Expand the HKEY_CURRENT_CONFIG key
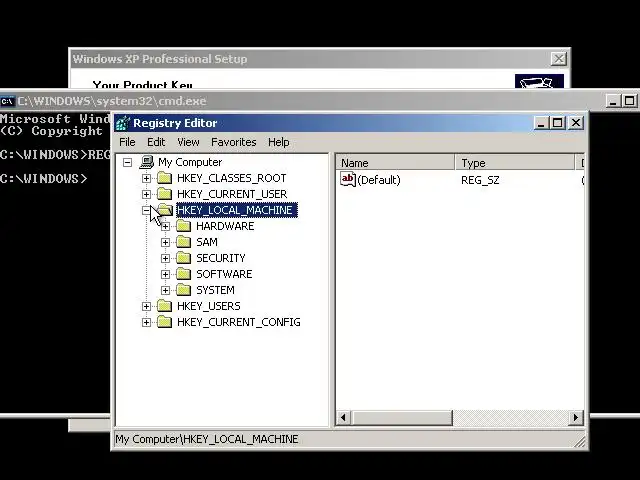This screenshot has width=640, height=480. 146,322
